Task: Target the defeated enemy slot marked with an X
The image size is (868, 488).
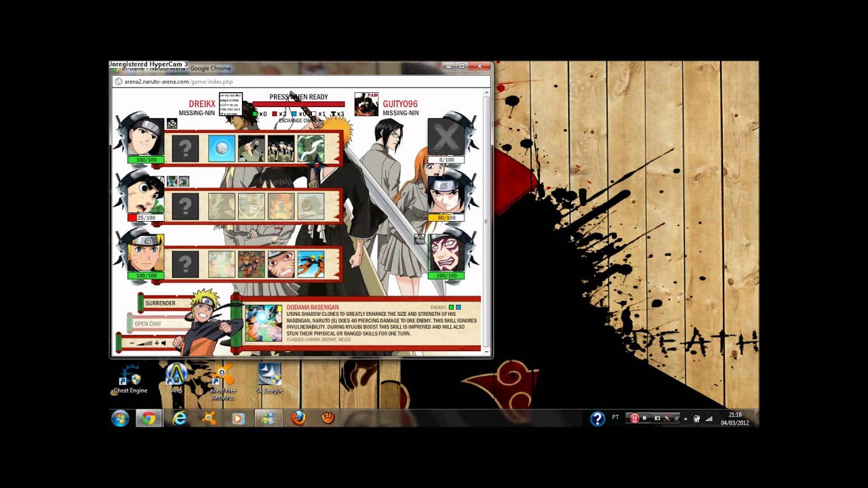Action: (446, 137)
